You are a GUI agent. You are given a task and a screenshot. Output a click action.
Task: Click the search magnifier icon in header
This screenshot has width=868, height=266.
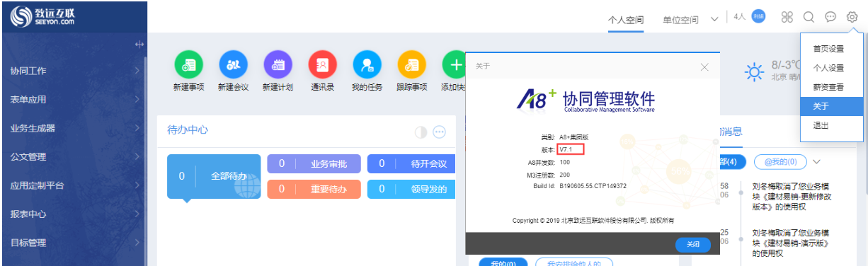(809, 17)
